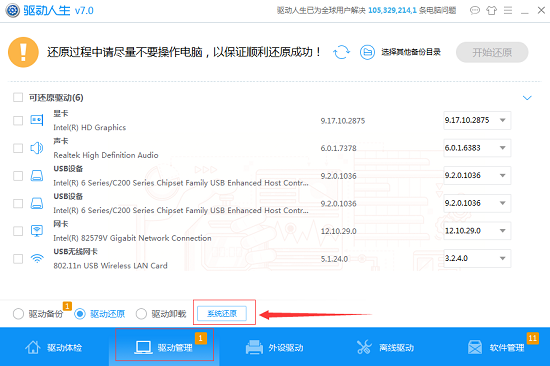Collapse the 可还原驱动 list chevron

pos(527,98)
